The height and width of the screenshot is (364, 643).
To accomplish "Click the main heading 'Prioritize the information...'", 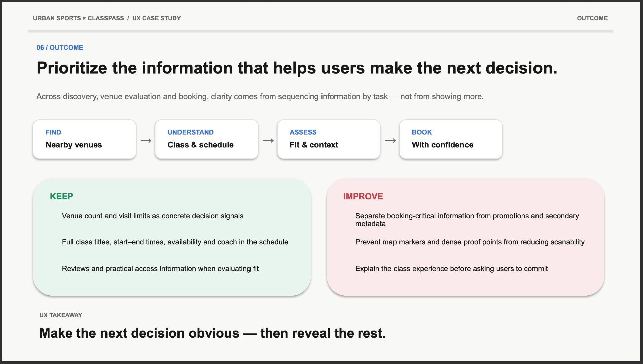I will [x=297, y=68].
